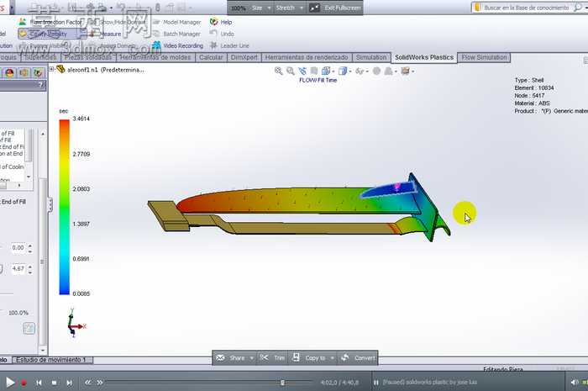Switch to the Flow Simulation tab
Image resolution: width=588 pixels, height=391 pixels.
(484, 57)
